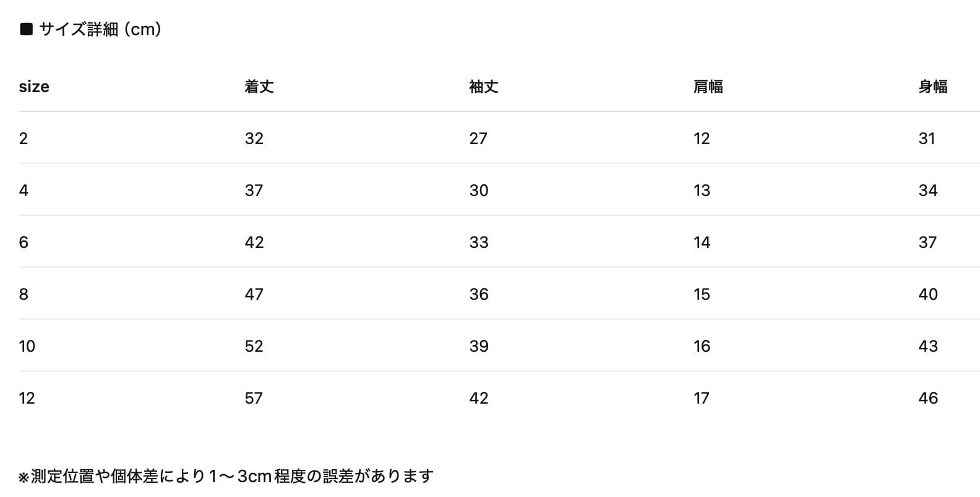The width and height of the screenshot is (980, 497).
Task: Select the size 2 row label
Action: pyautogui.click(x=24, y=138)
